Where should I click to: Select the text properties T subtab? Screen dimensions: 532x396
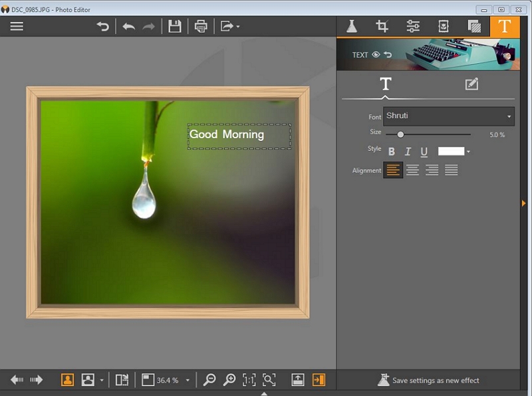386,84
